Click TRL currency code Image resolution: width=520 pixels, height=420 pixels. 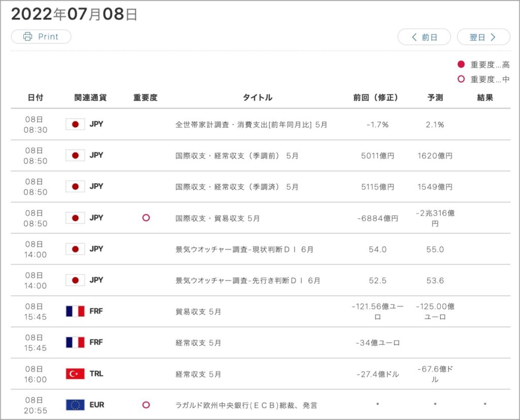96,374
